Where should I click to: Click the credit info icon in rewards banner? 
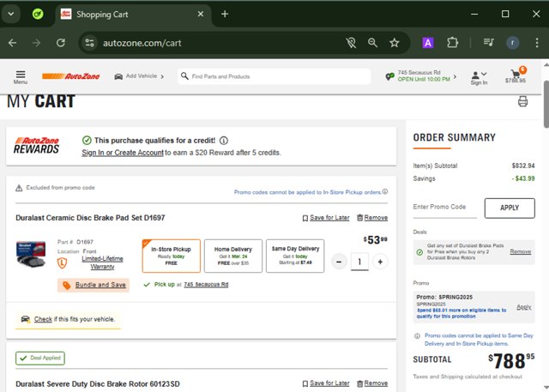coord(224,141)
